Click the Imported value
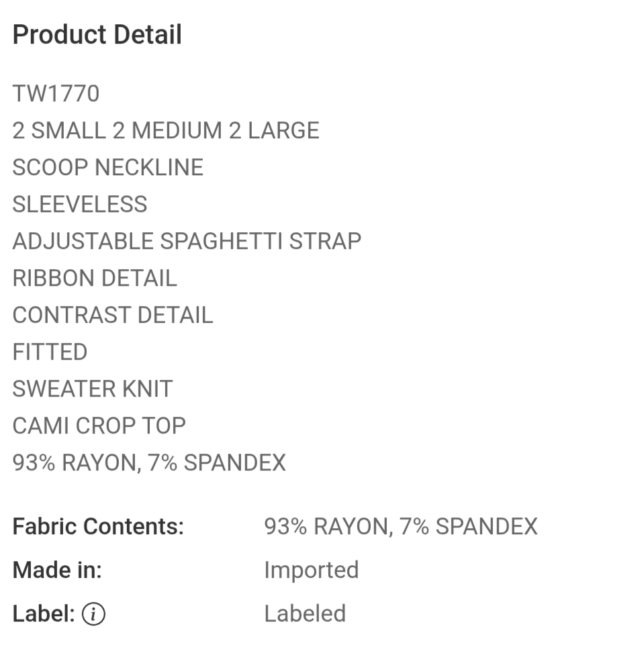Image resolution: width=644 pixels, height=649 pixels. point(311,570)
